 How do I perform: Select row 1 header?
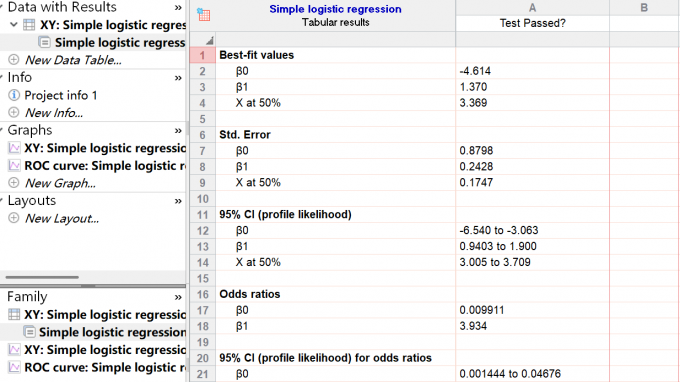203,55
